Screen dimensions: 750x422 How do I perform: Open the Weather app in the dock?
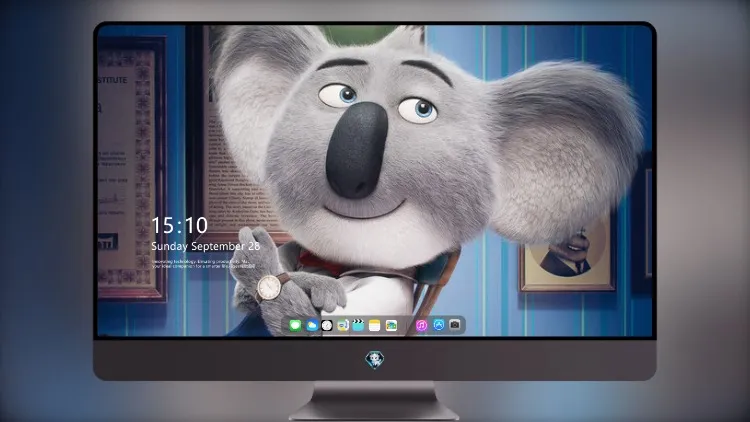(311, 325)
